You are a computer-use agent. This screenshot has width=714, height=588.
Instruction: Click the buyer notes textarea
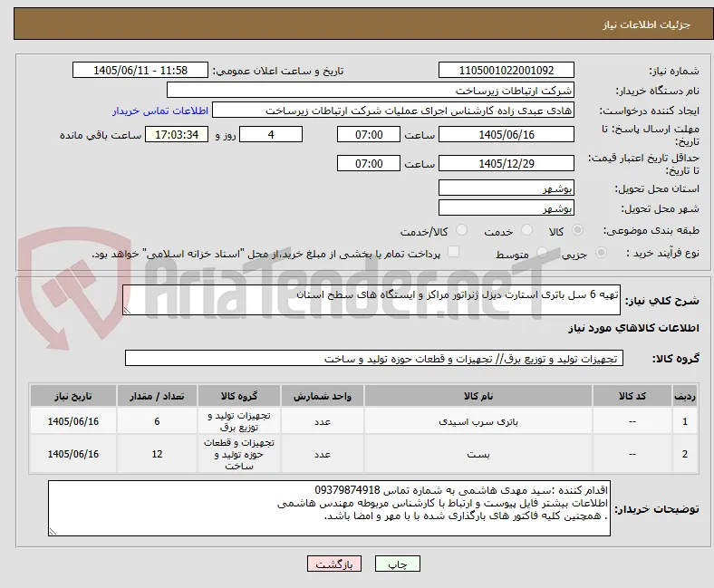coord(329,508)
